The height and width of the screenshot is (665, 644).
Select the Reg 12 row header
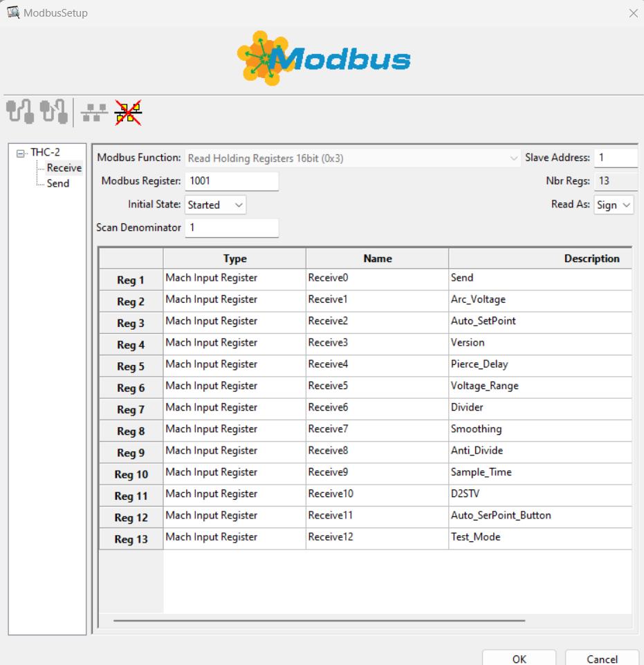click(x=131, y=518)
